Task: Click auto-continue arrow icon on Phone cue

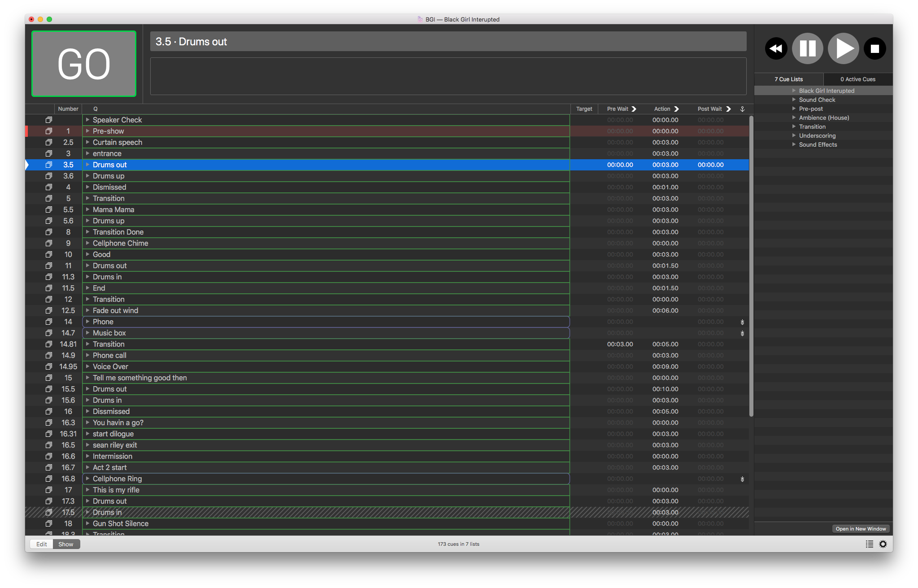Action: pos(742,322)
